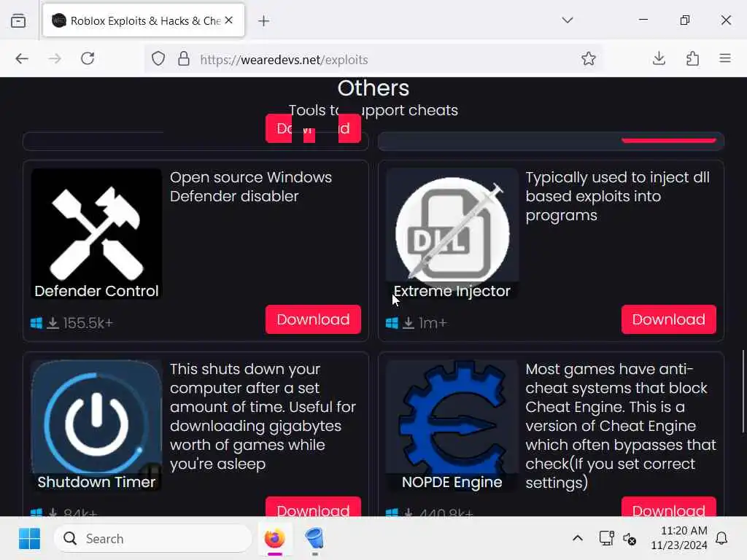Click the 1m+ download count icon

point(409,323)
